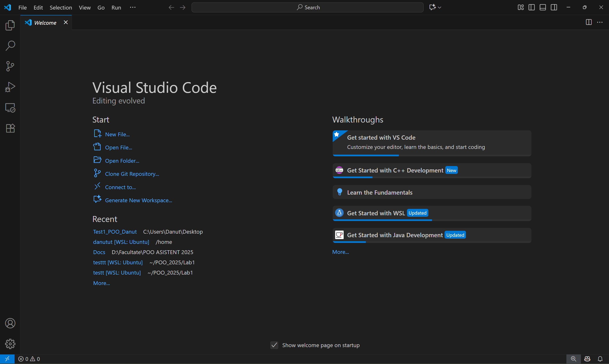Click the Clone Git Repository link

[x=132, y=174]
